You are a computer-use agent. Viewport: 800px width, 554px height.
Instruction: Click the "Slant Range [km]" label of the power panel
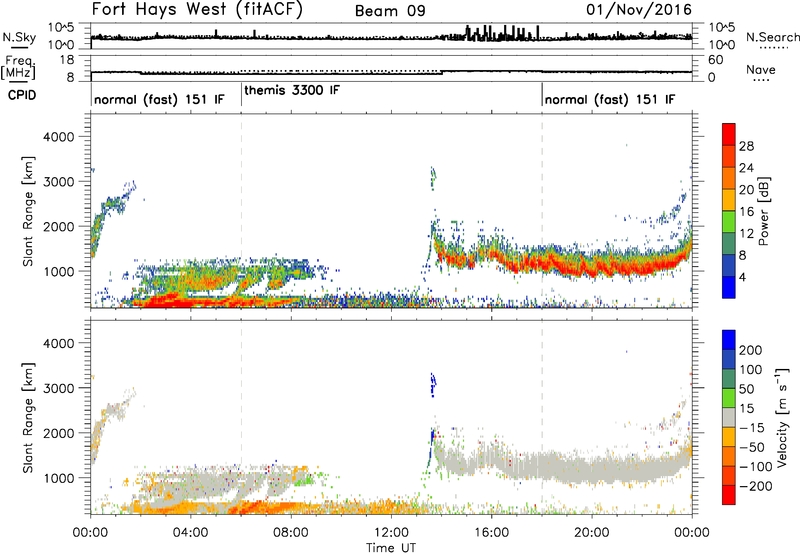coord(28,211)
